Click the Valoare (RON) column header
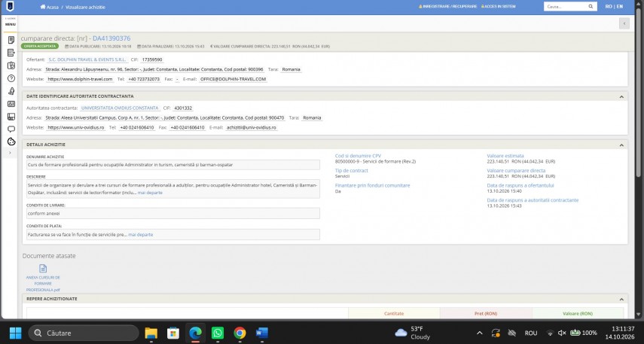The width and height of the screenshot is (644, 344). (x=578, y=313)
